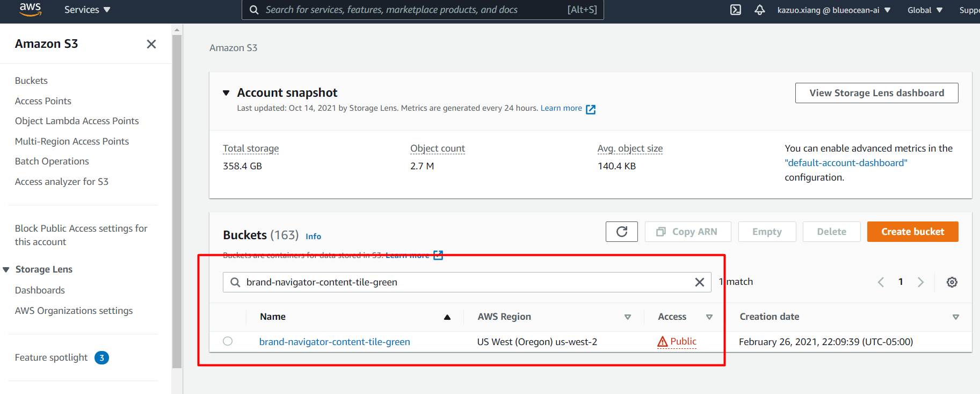Close the Amazon S3 navigation panel

click(151, 44)
